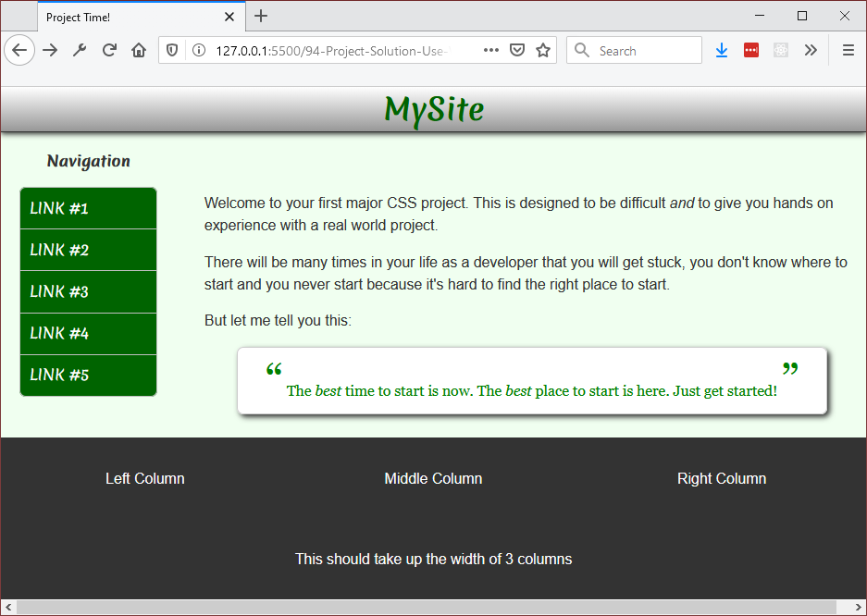The width and height of the screenshot is (867, 616).
Task: Reload the current page
Action: pyautogui.click(x=109, y=51)
